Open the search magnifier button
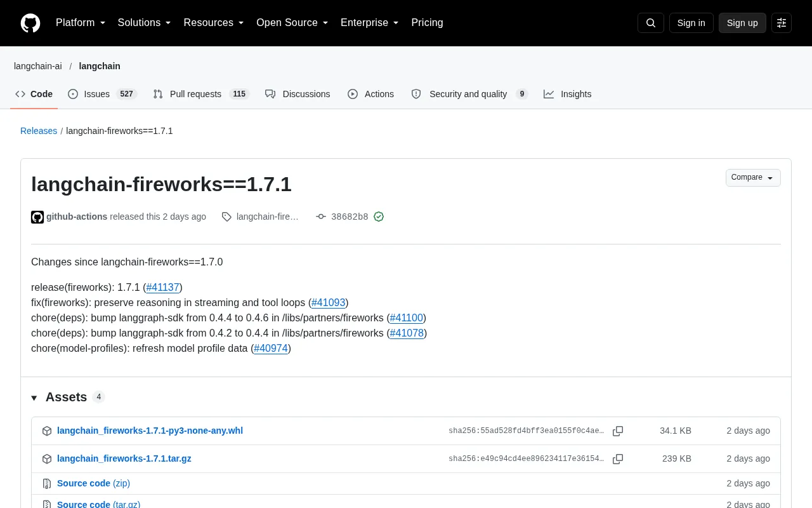 (x=651, y=23)
